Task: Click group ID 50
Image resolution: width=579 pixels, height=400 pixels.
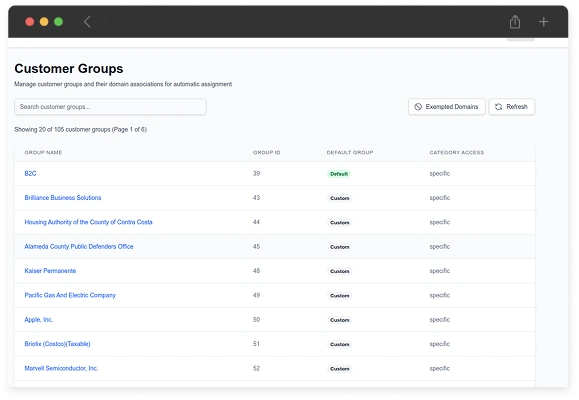Action: [256, 319]
